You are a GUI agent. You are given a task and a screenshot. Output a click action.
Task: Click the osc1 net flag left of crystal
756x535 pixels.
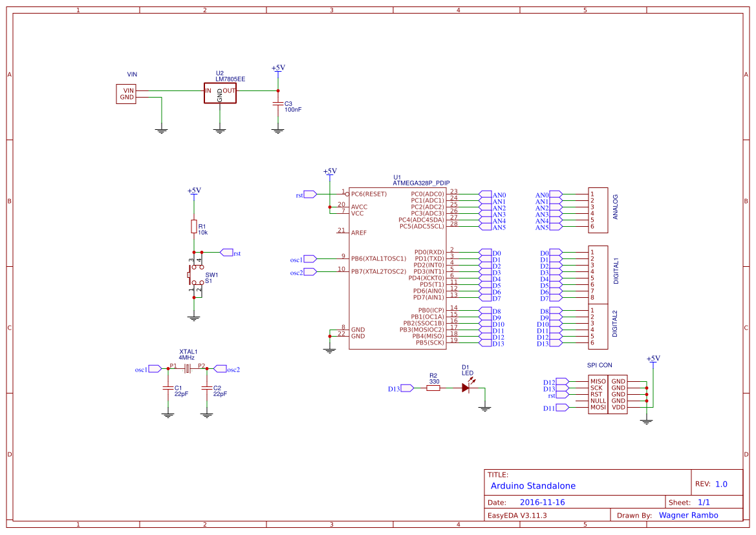(x=155, y=369)
